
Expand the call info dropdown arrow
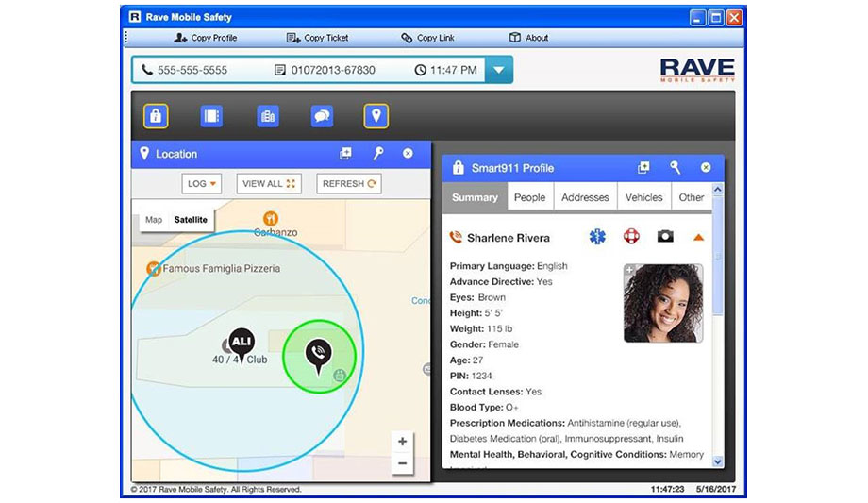tap(499, 70)
